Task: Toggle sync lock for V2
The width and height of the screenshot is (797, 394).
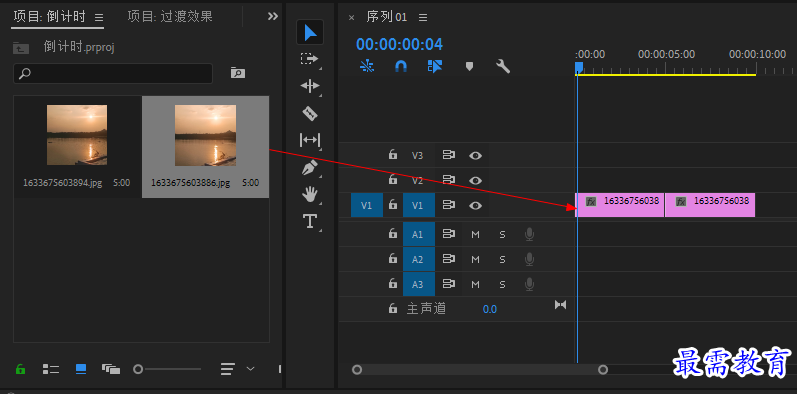Action: coord(448,180)
